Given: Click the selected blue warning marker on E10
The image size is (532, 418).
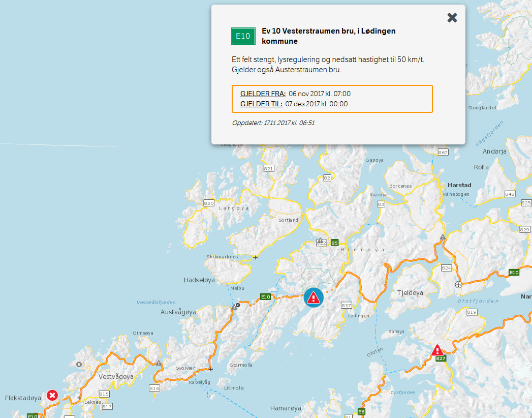Looking at the screenshot, I should coord(314,297).
